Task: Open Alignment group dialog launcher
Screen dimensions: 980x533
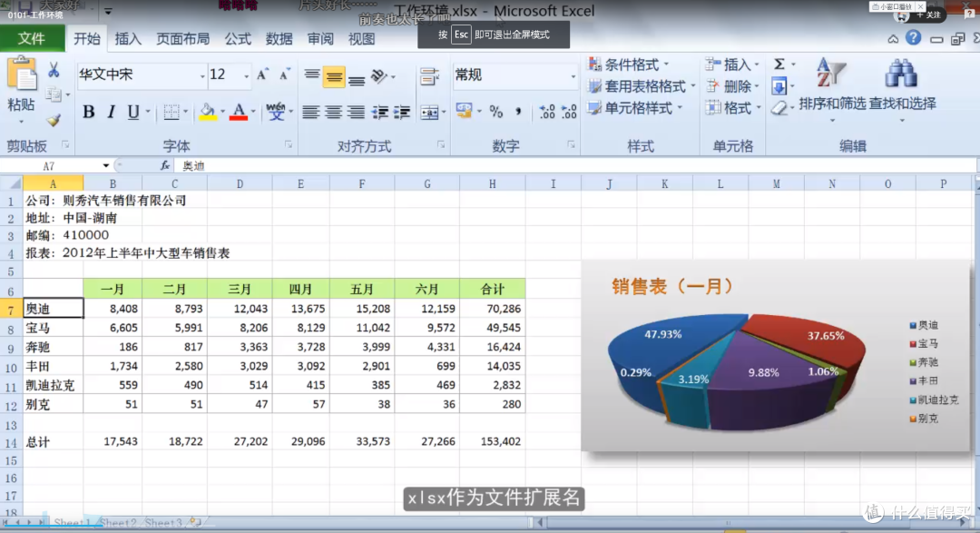Action: tap(441, 144)
